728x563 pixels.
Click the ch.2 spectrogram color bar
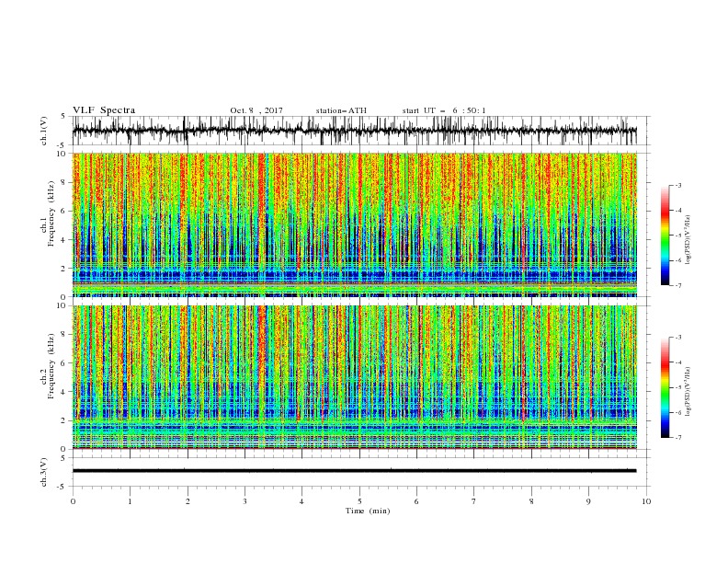click(x=665, y=387)
